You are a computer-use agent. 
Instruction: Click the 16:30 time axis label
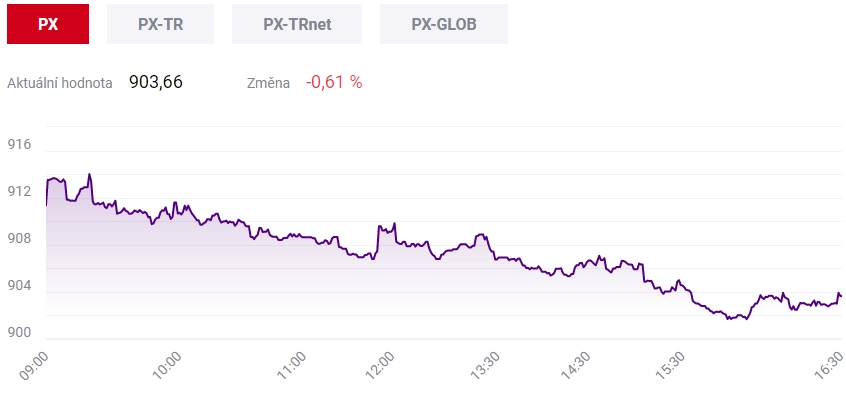[831, 364]
